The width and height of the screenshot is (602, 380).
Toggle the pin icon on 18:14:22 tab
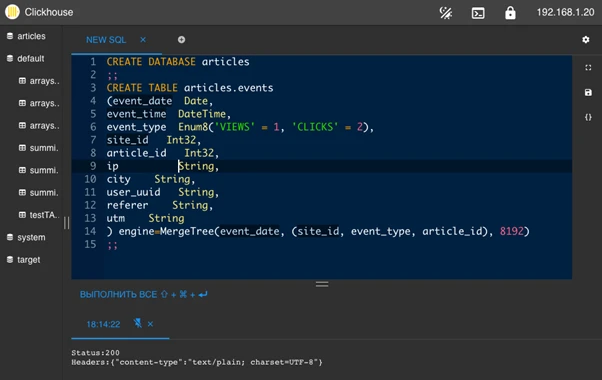(x=137, y=323)
